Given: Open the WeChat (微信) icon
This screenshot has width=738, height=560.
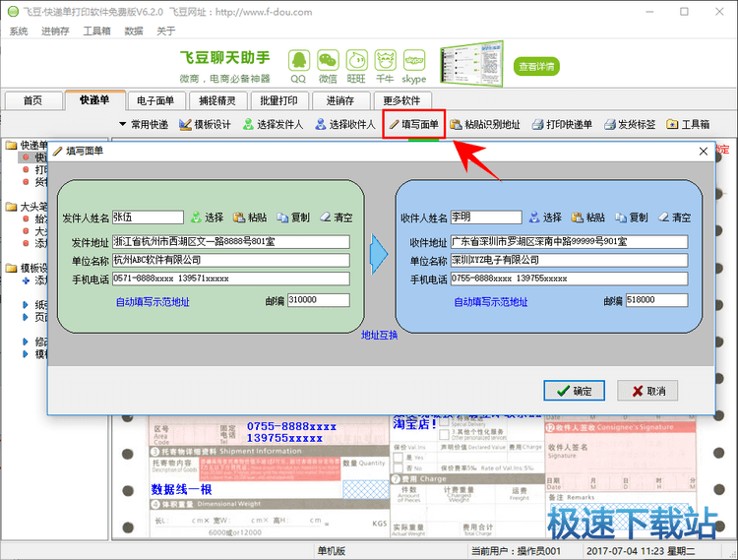Looking at the screenshot, I should (x=328, y=61).
